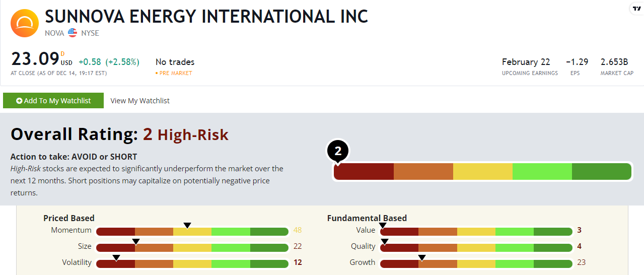Click the Value rating bar

[x=476, y=231]
